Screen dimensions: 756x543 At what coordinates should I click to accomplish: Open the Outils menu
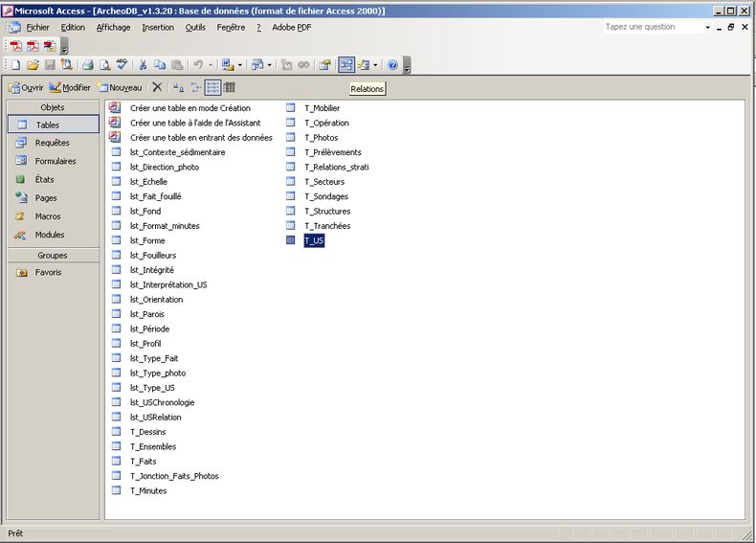tap(195, 28)
